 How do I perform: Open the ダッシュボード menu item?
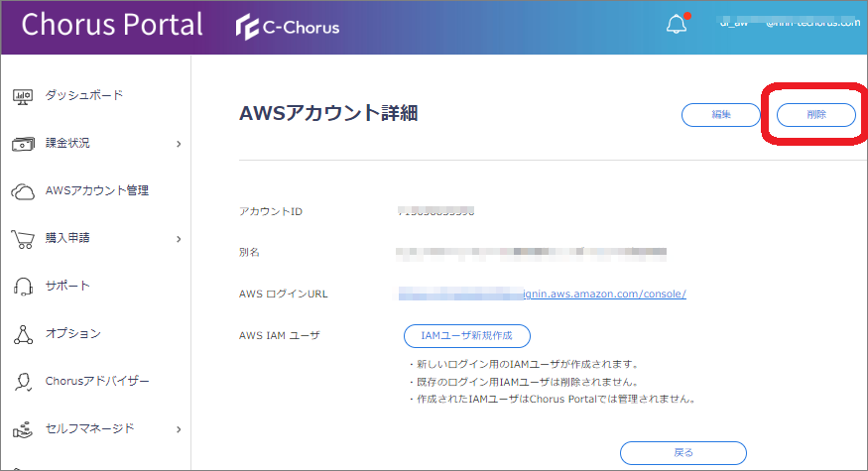click(83, 95)
